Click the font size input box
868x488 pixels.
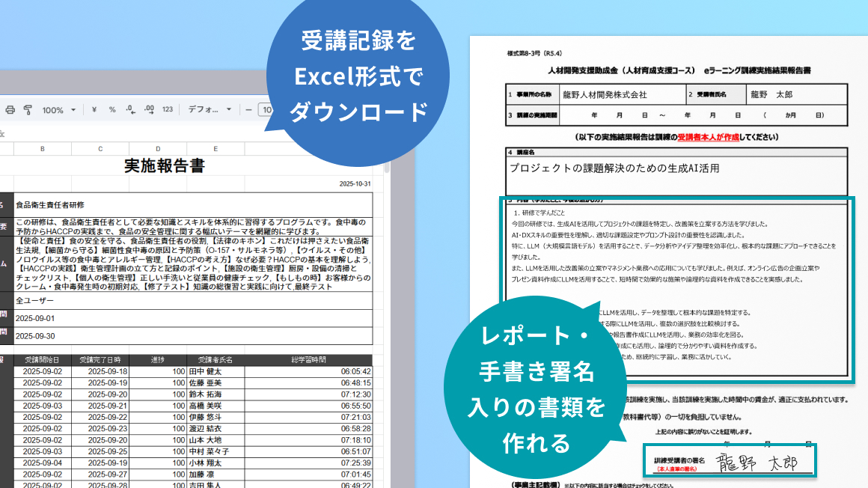(266, 110)
